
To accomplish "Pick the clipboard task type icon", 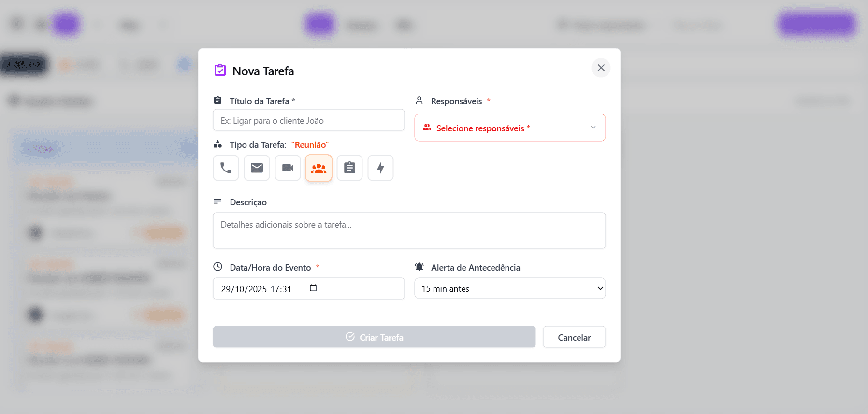I will pyautogui.click(x=349, y=168).
